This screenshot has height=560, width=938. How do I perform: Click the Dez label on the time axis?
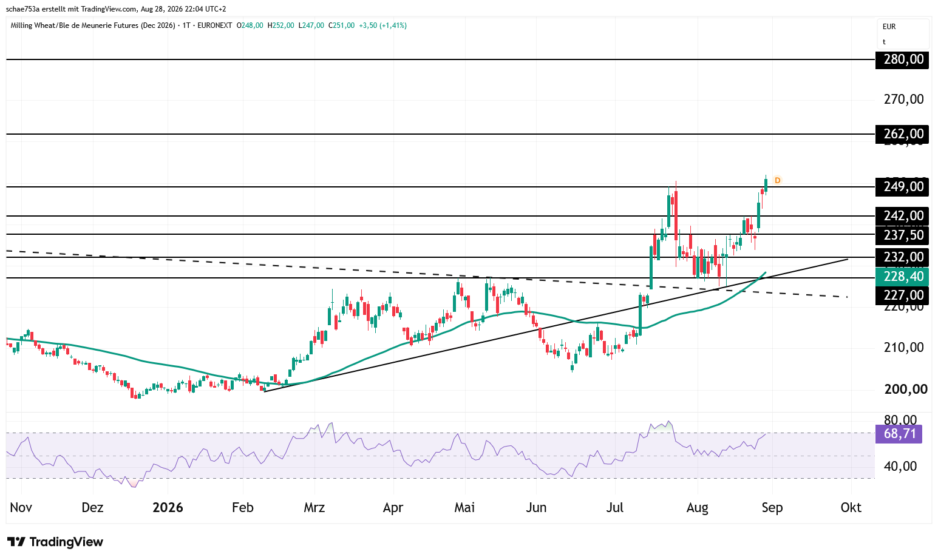[x=92, y=507]
